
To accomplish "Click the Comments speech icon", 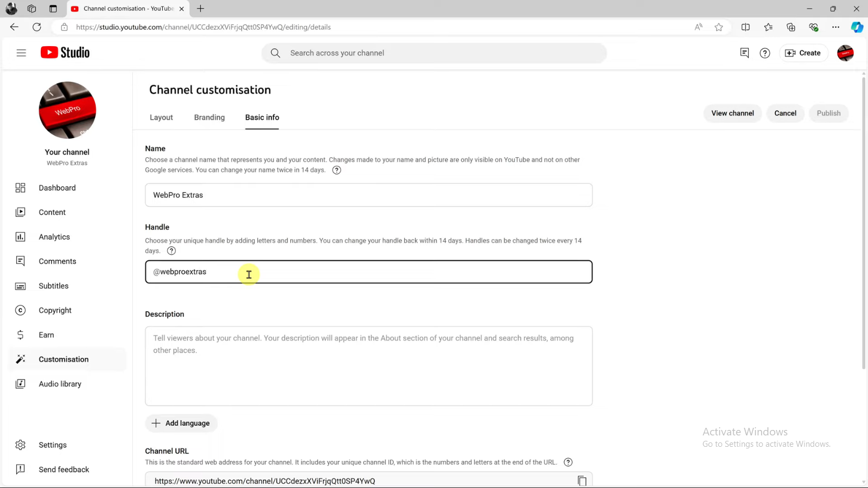I will 21,261.
